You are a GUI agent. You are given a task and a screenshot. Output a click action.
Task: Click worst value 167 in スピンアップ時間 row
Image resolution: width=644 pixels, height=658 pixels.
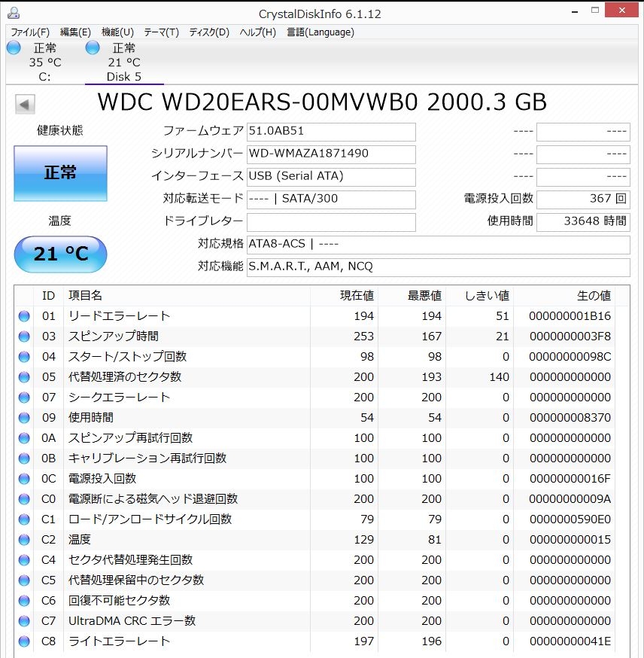[431, 336]
